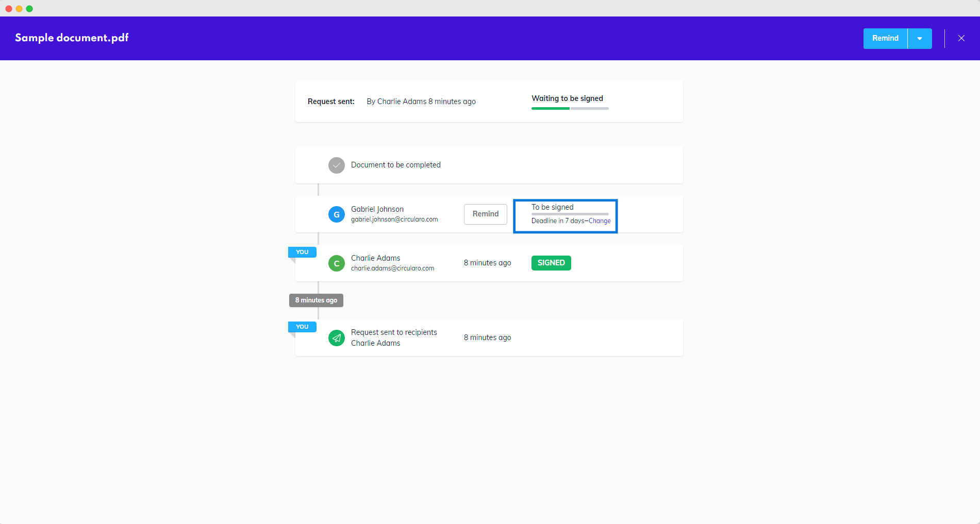
Task: Click the Sample document.pdf title
Action: [x=72, y=38]
